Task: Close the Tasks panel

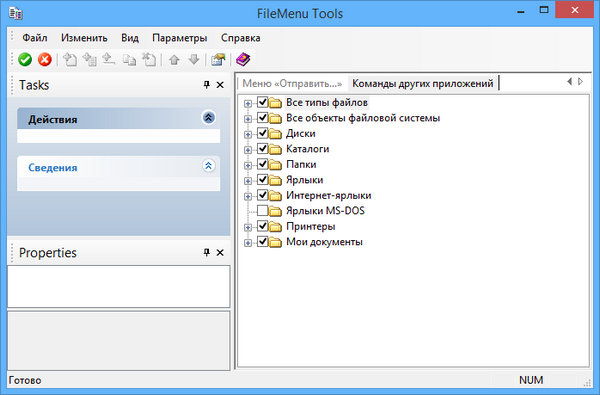Action: 220,85
